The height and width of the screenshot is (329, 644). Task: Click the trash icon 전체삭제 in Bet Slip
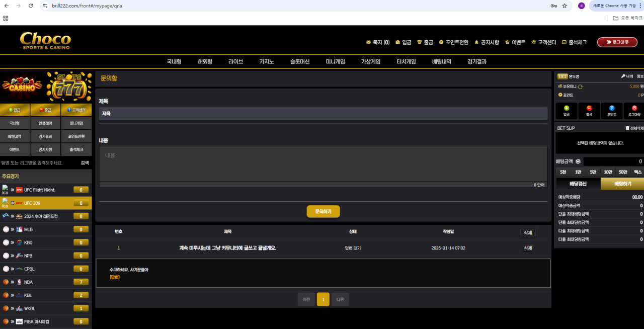pos(627,128)
